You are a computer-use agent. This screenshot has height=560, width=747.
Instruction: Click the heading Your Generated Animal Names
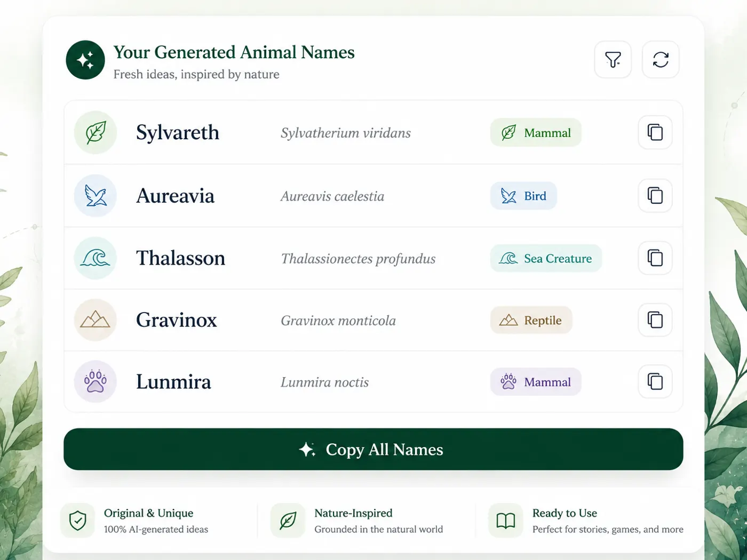(234, 52)
